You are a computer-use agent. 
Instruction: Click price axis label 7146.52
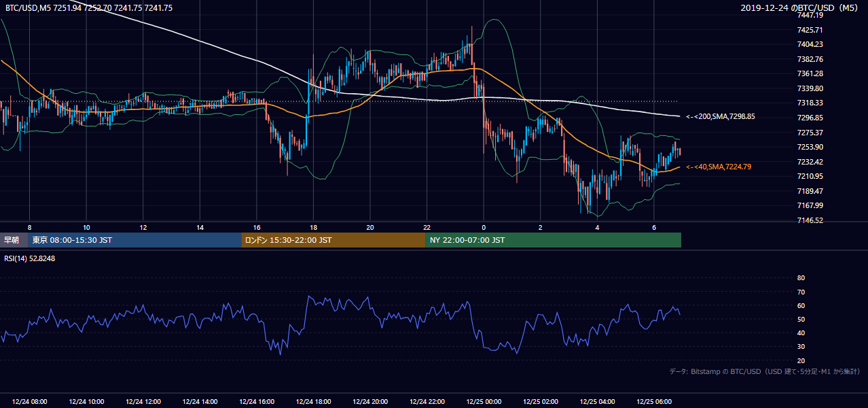(810, 220)
